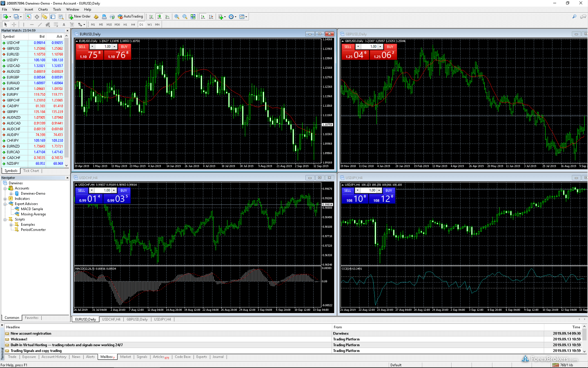Click SELL on USDJPY chart

point(347,191)
